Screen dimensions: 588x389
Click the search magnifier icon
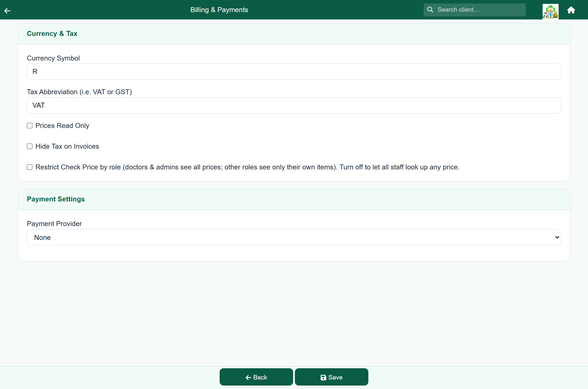tap(430, 10)
